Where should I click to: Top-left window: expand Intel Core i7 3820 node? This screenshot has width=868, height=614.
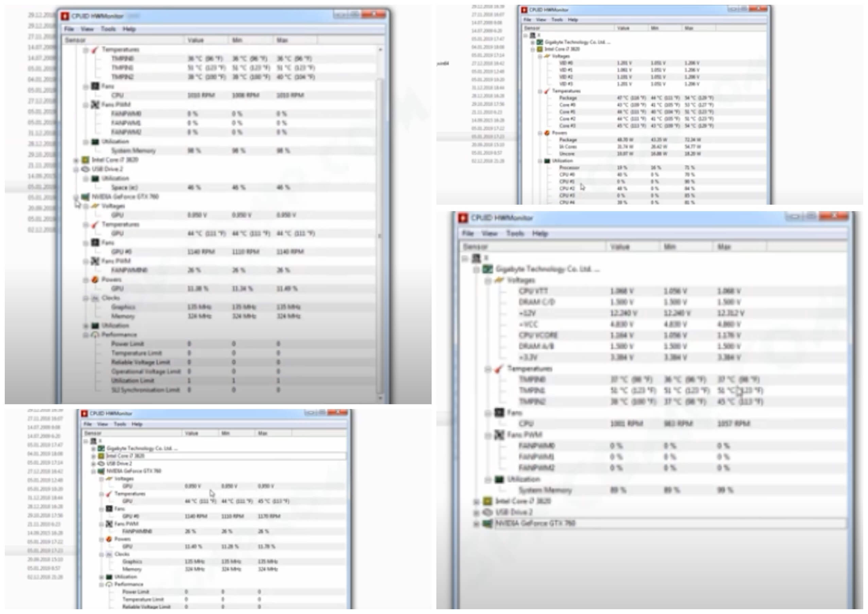pos(76,160)
